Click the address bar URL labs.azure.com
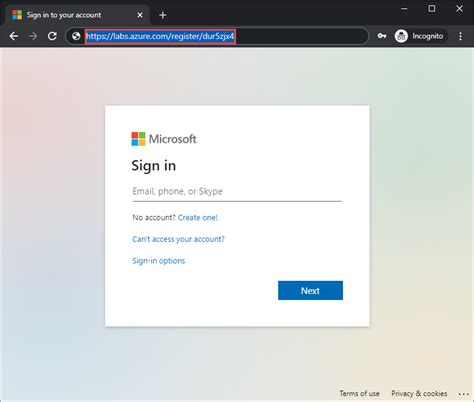 pos(160,36)
